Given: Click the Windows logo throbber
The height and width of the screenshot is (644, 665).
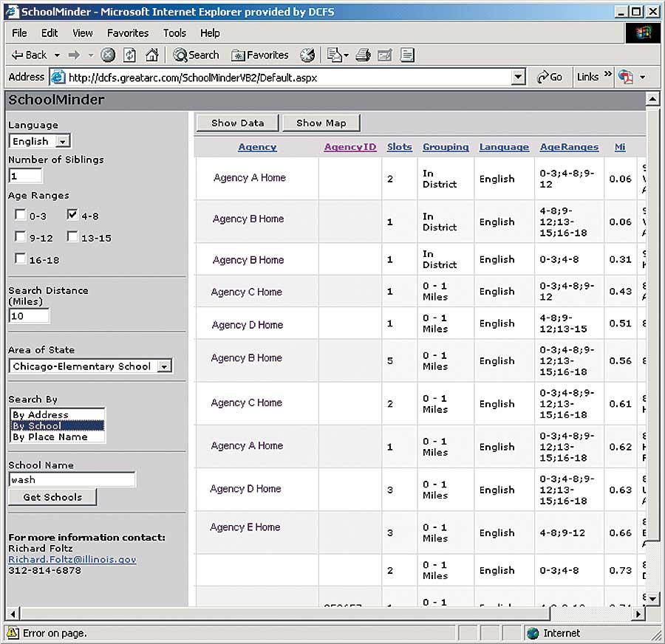Looking at the screenshot, I should [643, 33].
